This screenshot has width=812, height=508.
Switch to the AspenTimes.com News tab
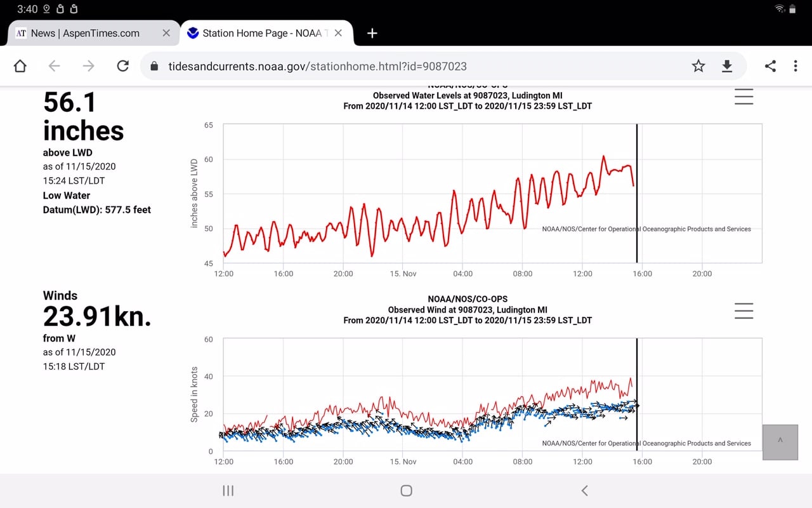tap(85, 33)
